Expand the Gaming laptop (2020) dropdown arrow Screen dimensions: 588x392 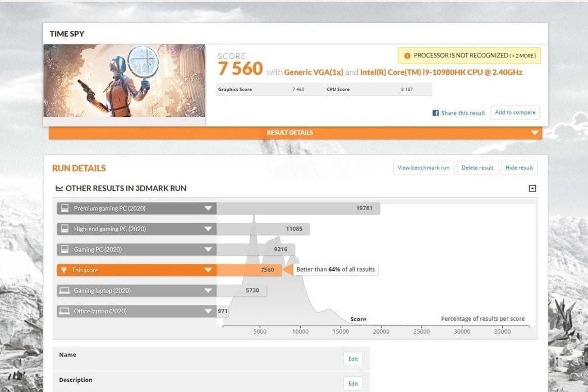[x=208, y=290]
